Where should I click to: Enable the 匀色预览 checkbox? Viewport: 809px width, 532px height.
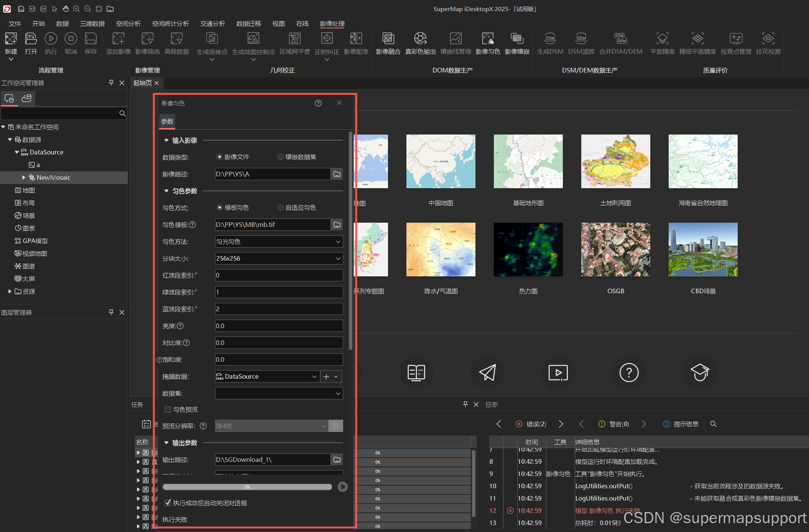point(168,409)
